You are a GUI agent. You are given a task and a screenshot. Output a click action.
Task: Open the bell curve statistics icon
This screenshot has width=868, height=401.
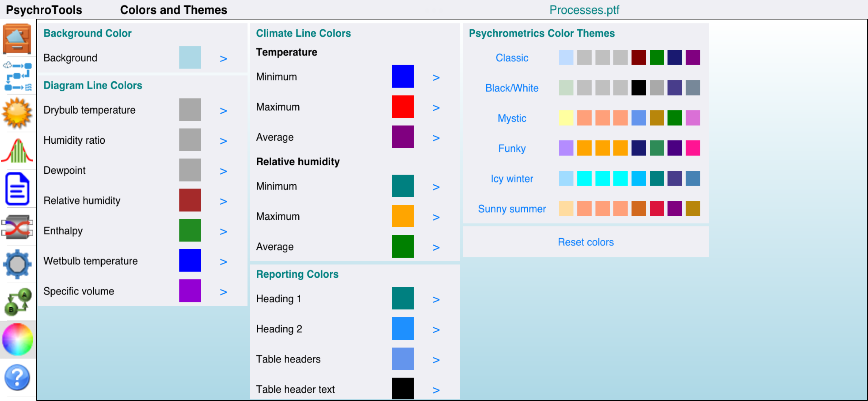pos(17,151)
